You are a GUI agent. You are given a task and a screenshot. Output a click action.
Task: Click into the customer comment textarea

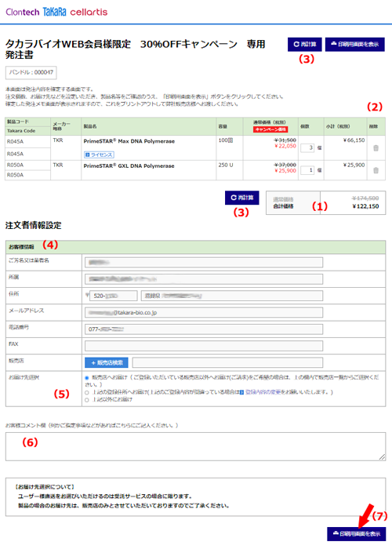(196, 446)
